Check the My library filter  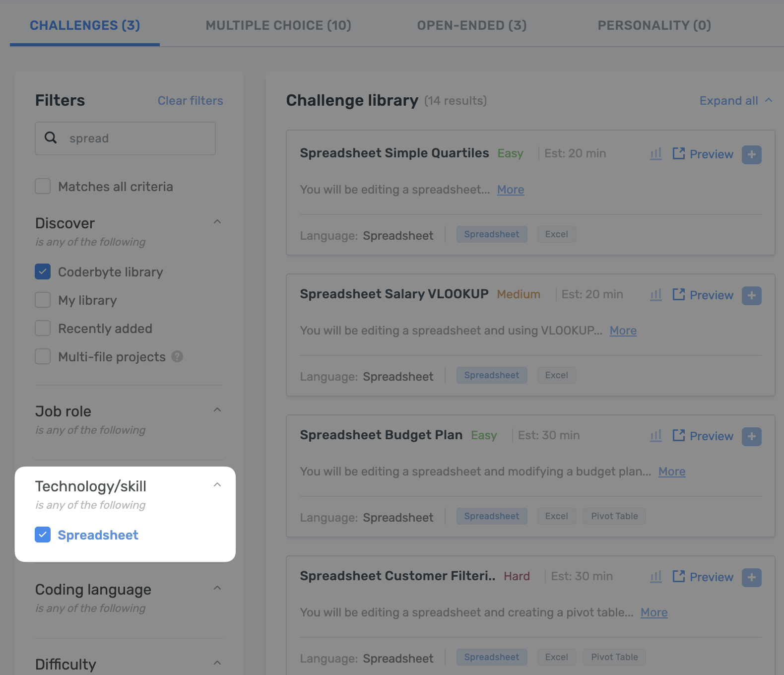[43, 300]
